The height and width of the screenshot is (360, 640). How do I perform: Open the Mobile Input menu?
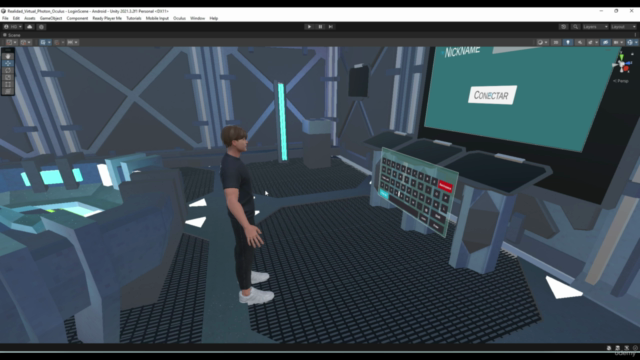pos(157,18)
